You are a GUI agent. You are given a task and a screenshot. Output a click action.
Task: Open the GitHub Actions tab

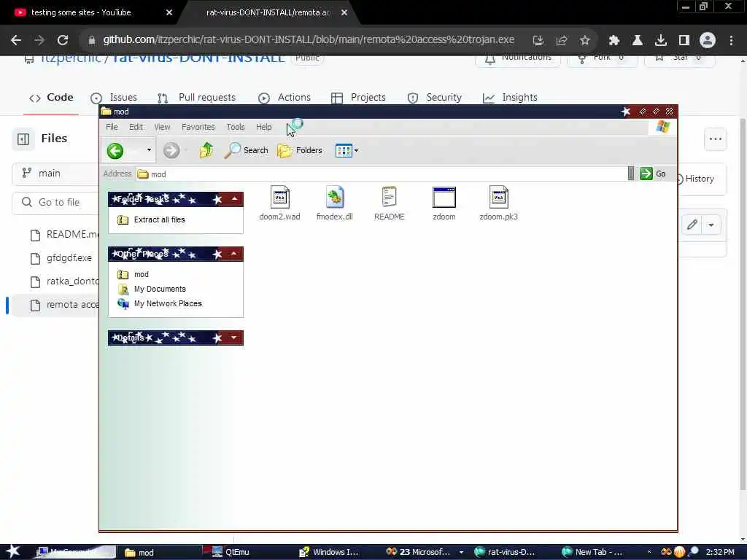(285, 98)
